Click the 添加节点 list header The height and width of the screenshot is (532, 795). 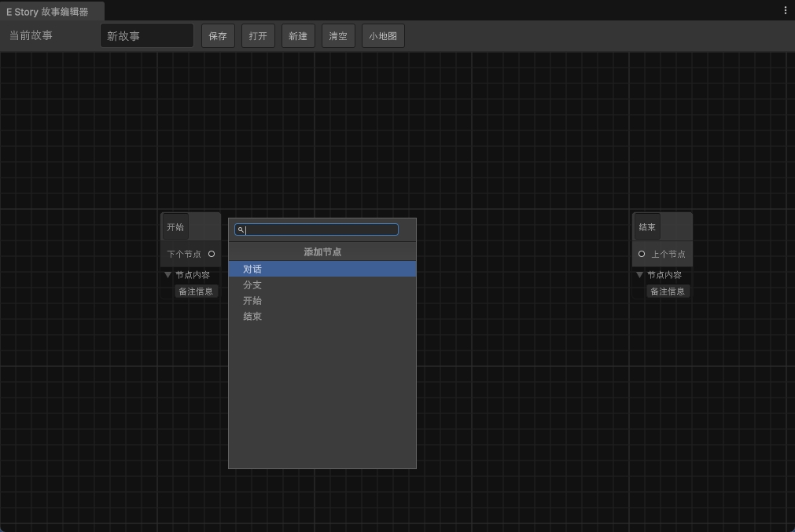pos(322,251)
